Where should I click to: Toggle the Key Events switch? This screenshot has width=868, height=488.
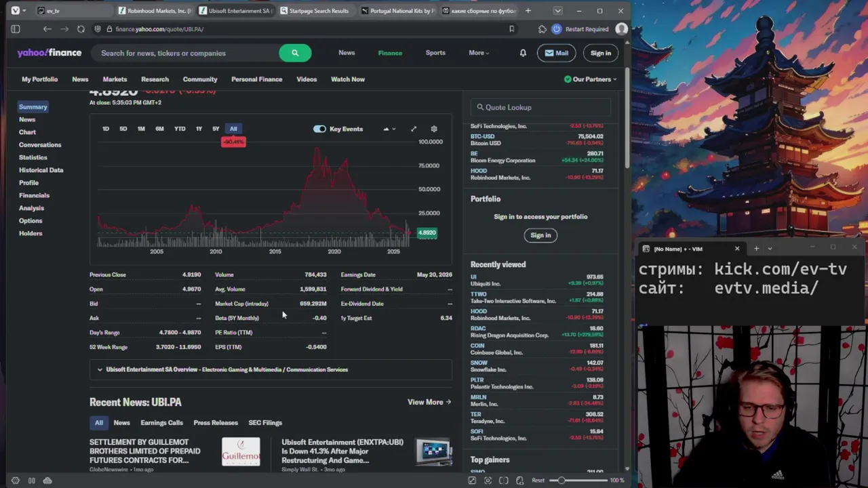point(319,129)
